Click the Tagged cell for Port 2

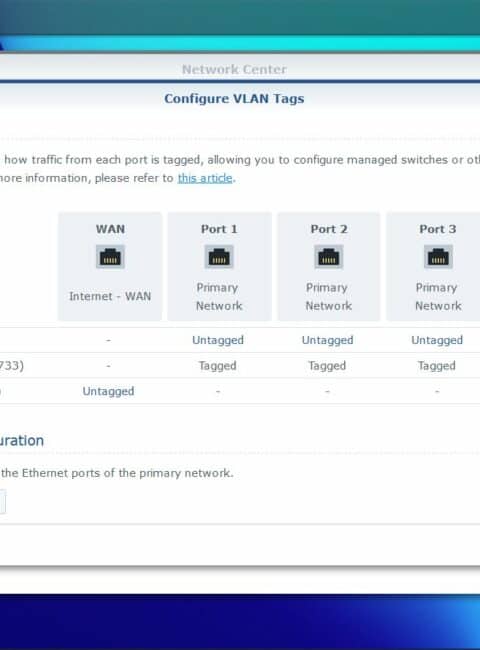point(327,366)
